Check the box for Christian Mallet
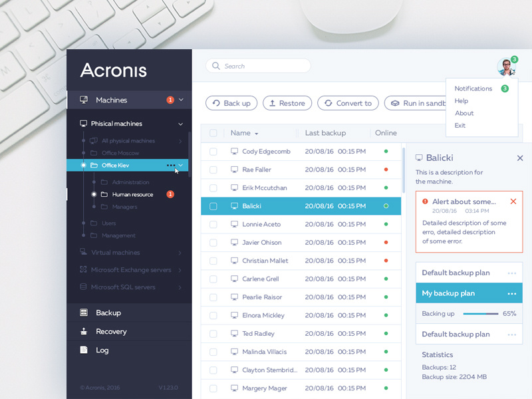 [213, 261]
